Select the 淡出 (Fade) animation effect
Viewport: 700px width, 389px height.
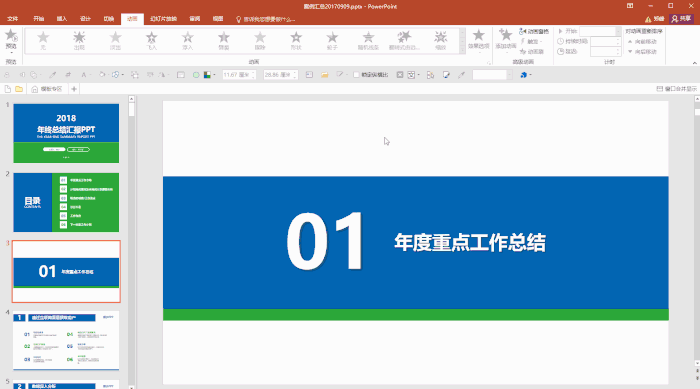click(115, 40)
